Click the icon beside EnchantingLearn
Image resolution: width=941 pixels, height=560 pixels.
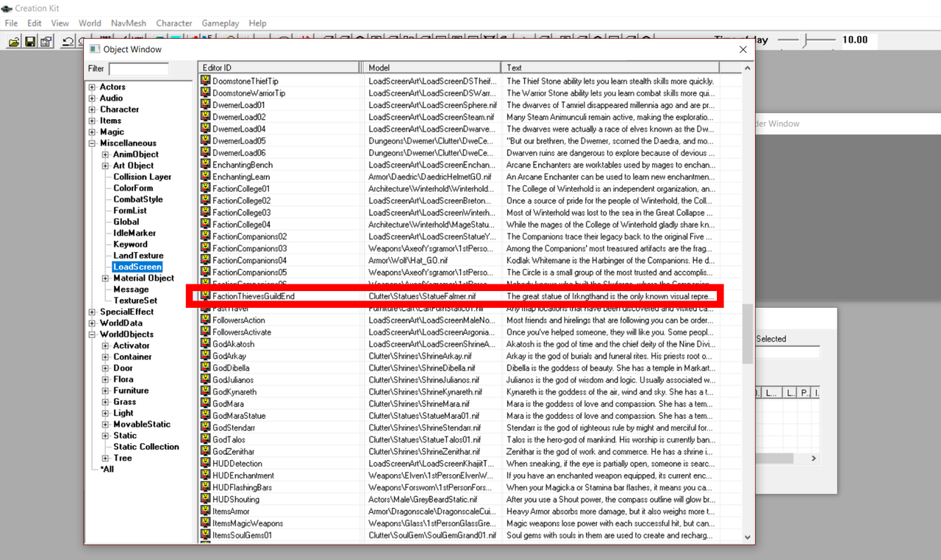(206, 176)
